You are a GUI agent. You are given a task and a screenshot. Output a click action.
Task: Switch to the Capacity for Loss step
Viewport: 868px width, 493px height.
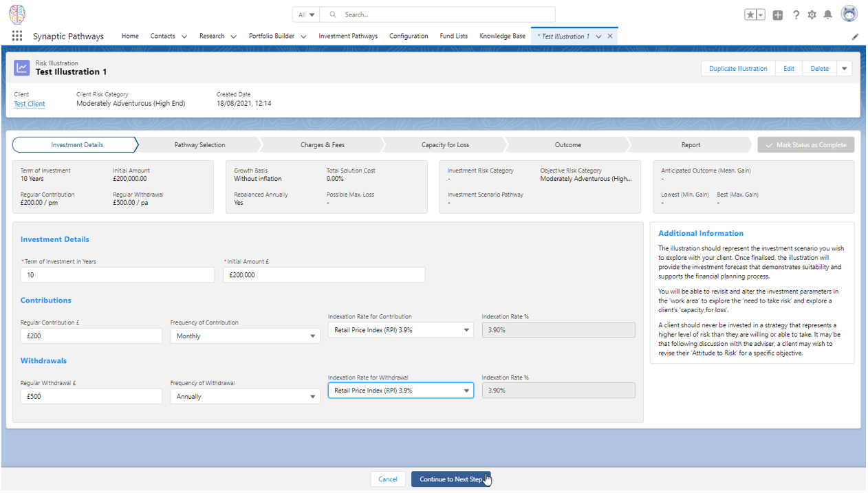[445, 145]
